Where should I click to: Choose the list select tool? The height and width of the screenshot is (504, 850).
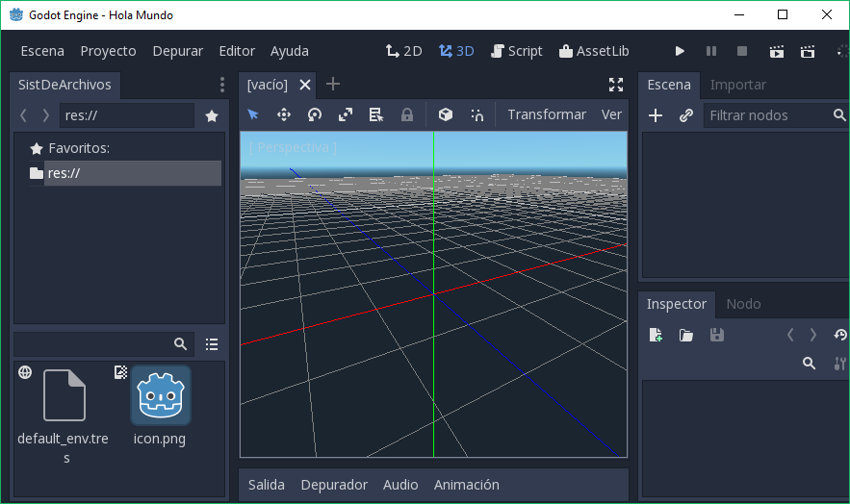pyautogui.click(x=376, y=114)
